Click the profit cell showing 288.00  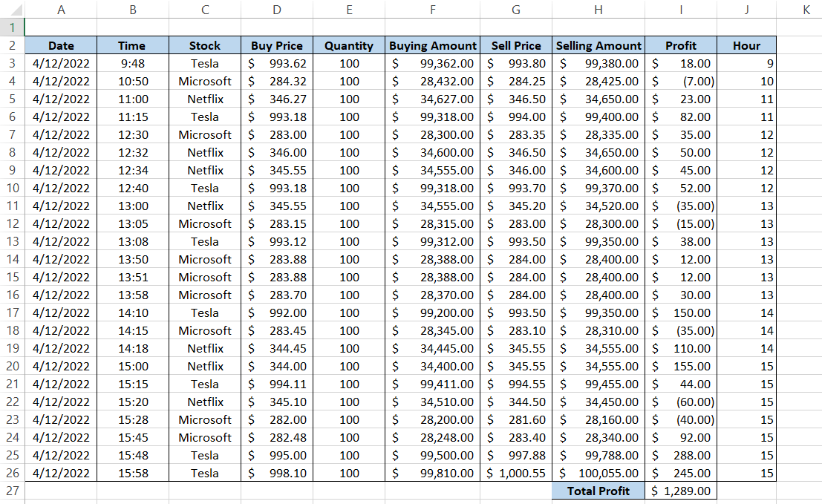pyautogui.click(x=681, y=455)
